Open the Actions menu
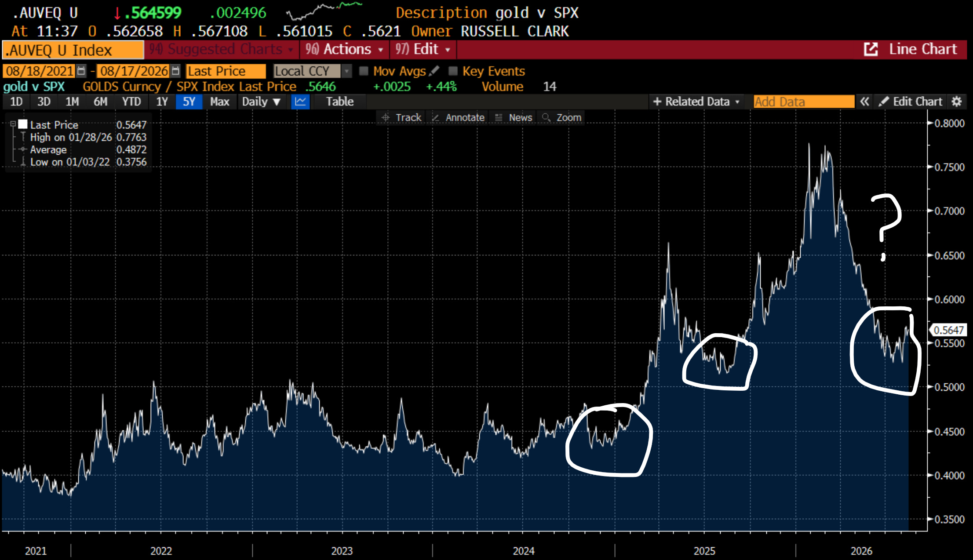 [x=344, y=49]
